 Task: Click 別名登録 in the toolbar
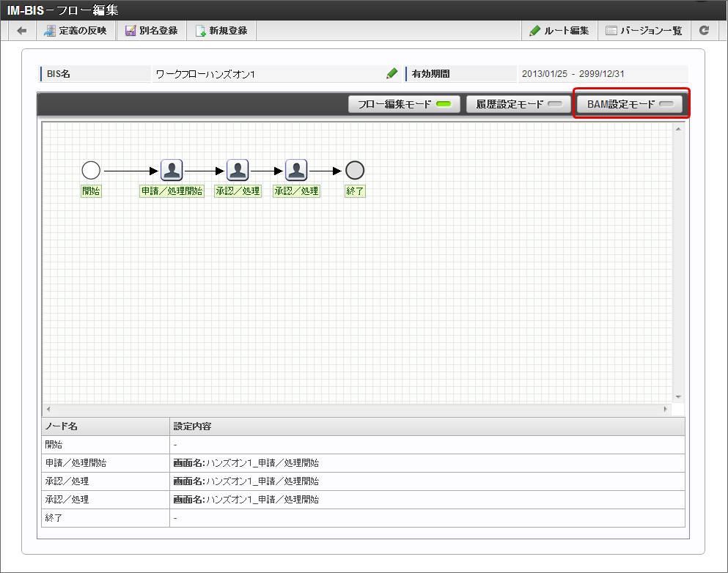(x=152, y=31)
